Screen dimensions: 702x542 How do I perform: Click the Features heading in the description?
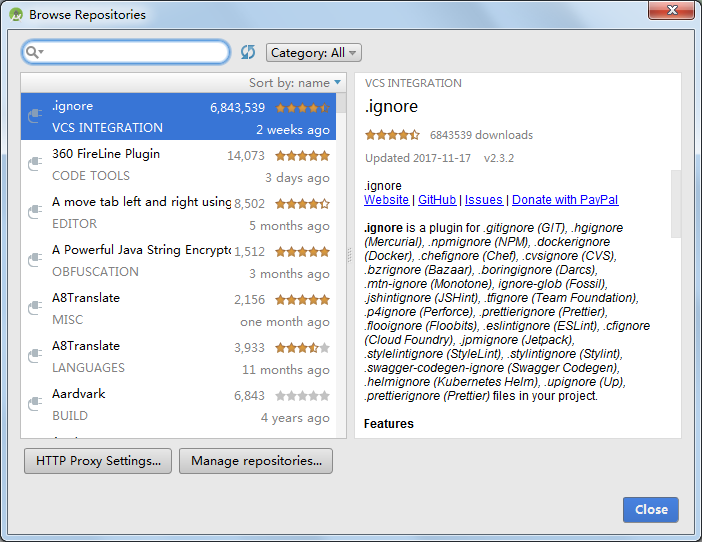pos(389,423)
